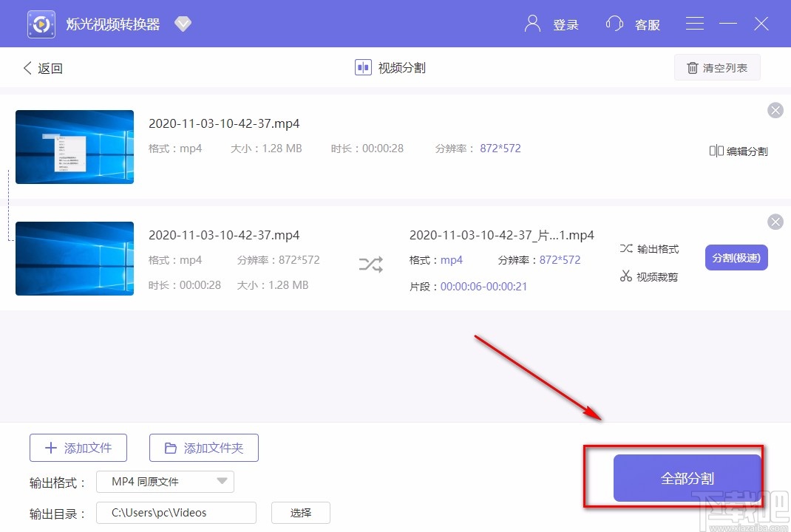Click the 视频裁剪 scissors icon

click(x=628, y=276)
